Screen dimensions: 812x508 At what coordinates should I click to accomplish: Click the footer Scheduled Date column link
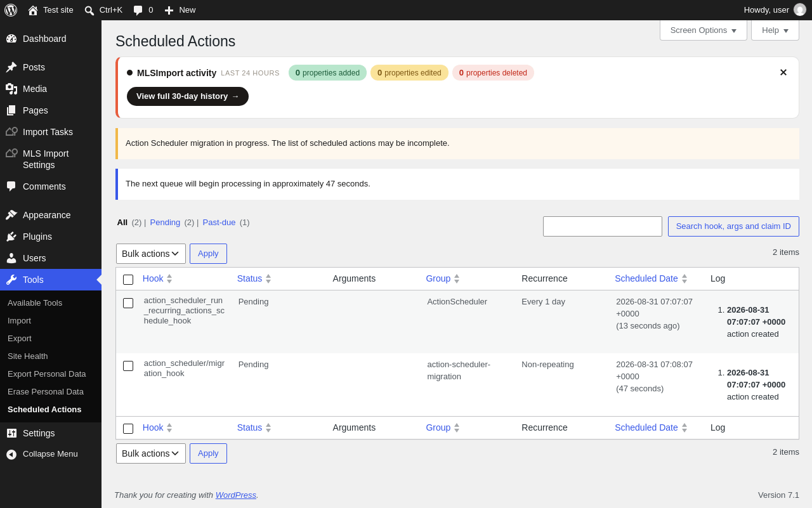[646, 427]
